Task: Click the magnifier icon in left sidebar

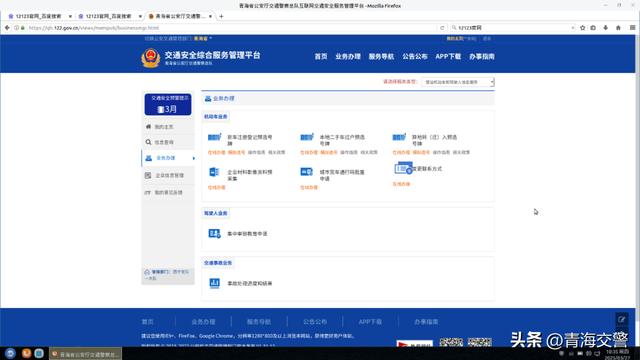Action: coord(148,142)
